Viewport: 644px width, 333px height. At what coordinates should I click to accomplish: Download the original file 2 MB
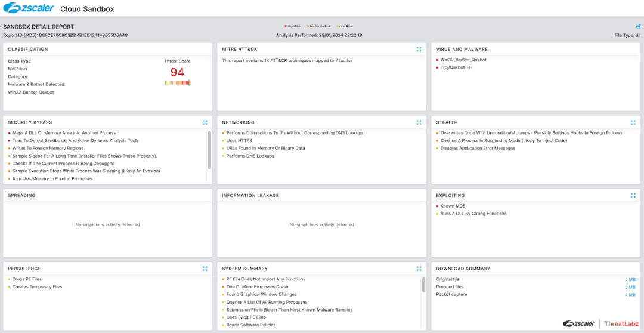[x=630, y=279]
